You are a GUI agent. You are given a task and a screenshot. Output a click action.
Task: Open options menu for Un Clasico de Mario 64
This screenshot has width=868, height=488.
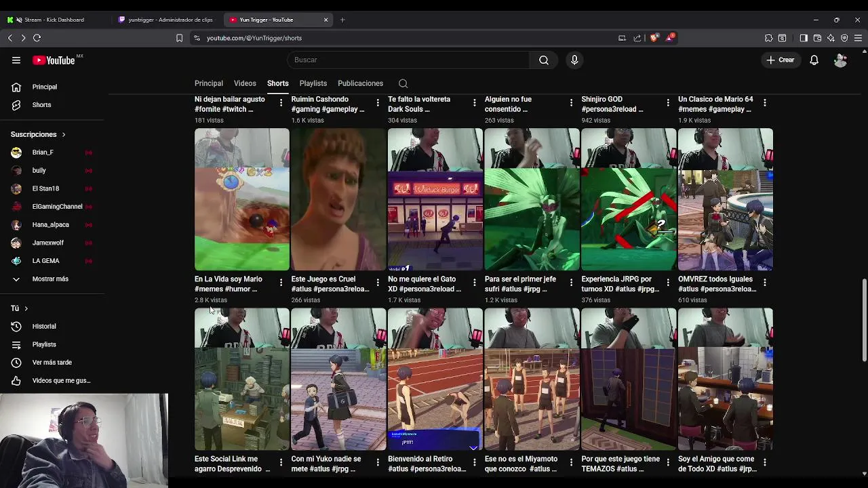pyautogui.click(x=764, y=102)
